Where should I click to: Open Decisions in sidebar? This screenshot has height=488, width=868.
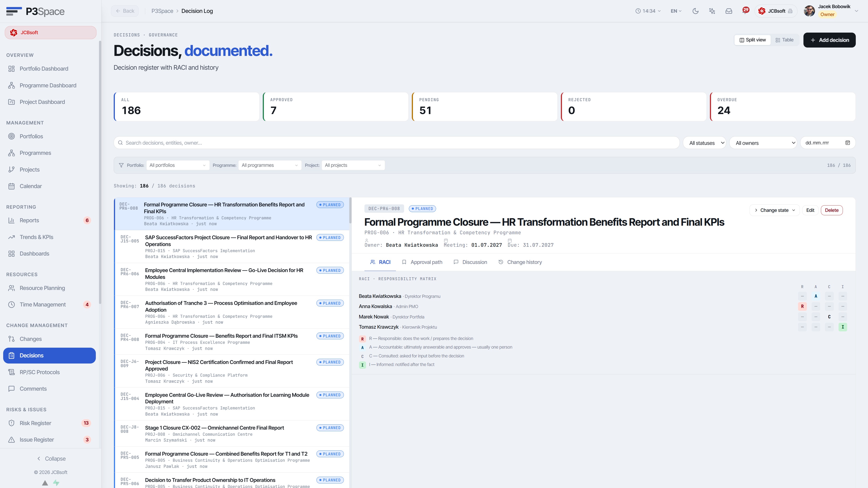50,355
